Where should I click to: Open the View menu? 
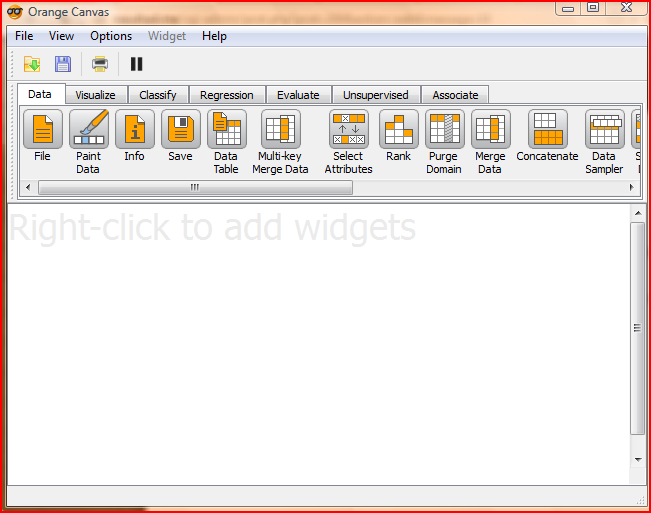tap(61, 36)
